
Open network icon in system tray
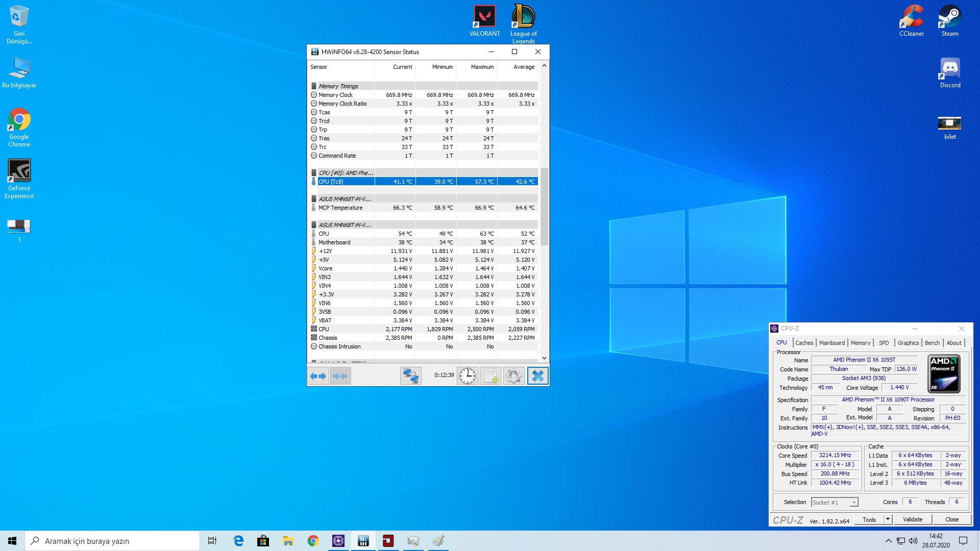pos(901,541)
